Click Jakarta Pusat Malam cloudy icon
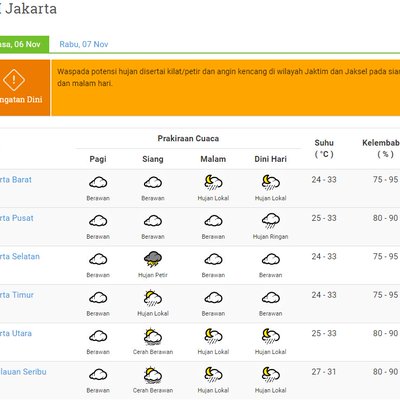This screenshot has width=400, height=400. 213,221
